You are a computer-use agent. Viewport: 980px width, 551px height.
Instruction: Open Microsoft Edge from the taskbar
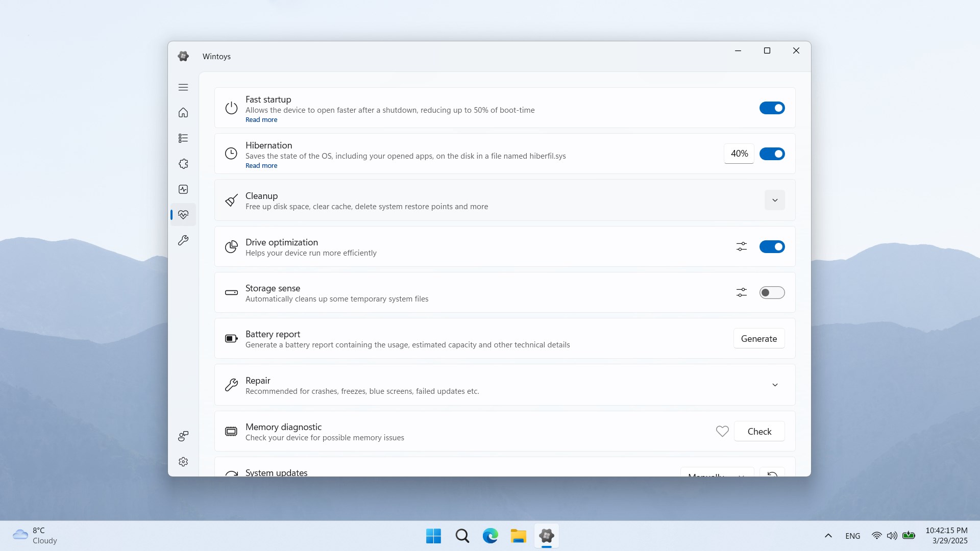pyautogui.click(x=490, y=536)
